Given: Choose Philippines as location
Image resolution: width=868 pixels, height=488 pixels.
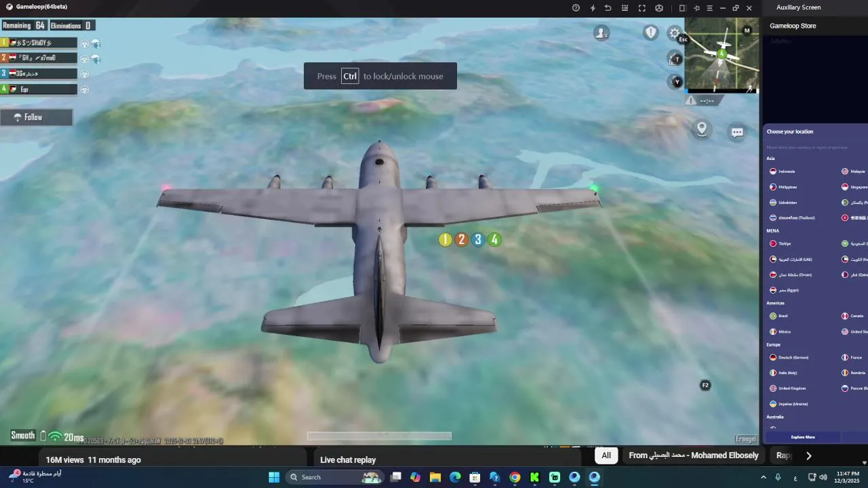Looking at the screenshot, I should click(x=783, y=187).
